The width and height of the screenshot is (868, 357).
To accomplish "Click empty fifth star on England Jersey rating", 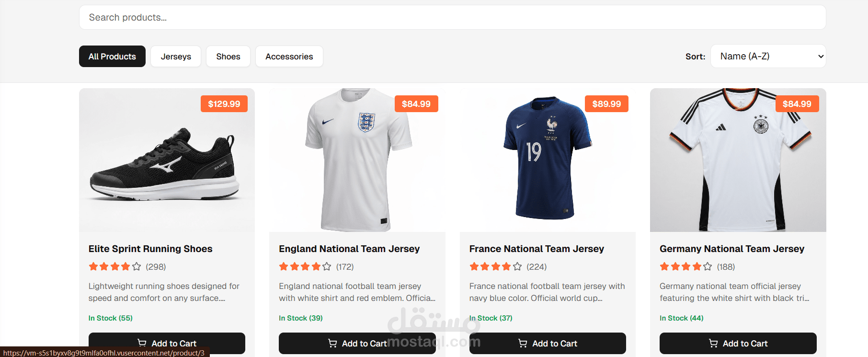I will 327,266.
